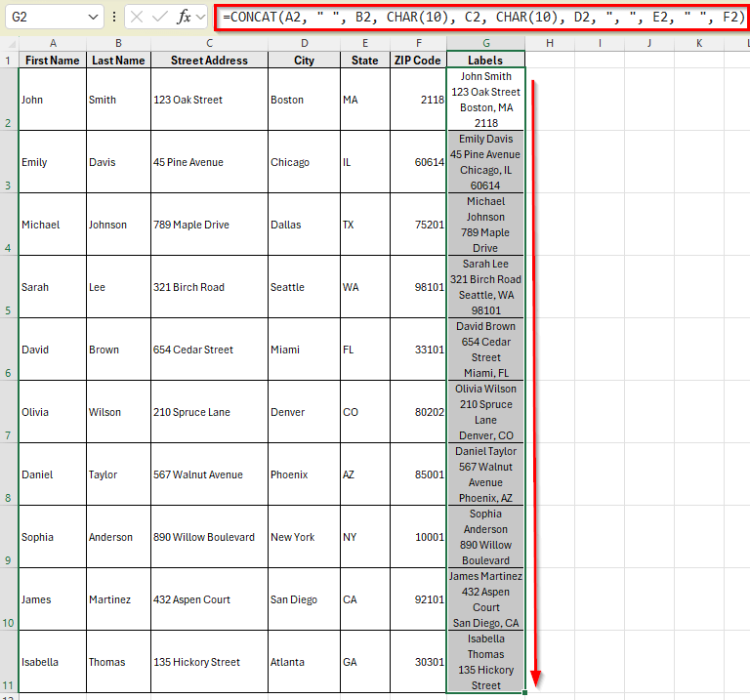This screenshot has width=750, height=700.
Task: Click the Select All corner triangle
Action: pos(9,43)
